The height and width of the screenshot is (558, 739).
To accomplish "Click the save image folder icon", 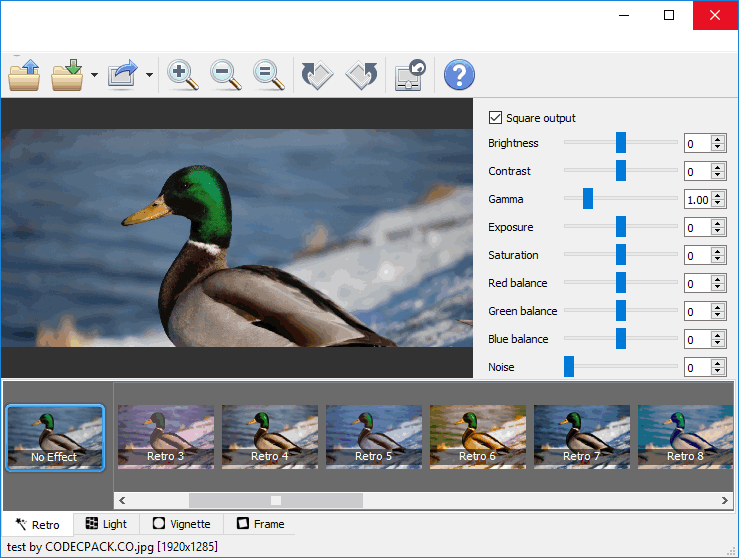I will (68, 75).
